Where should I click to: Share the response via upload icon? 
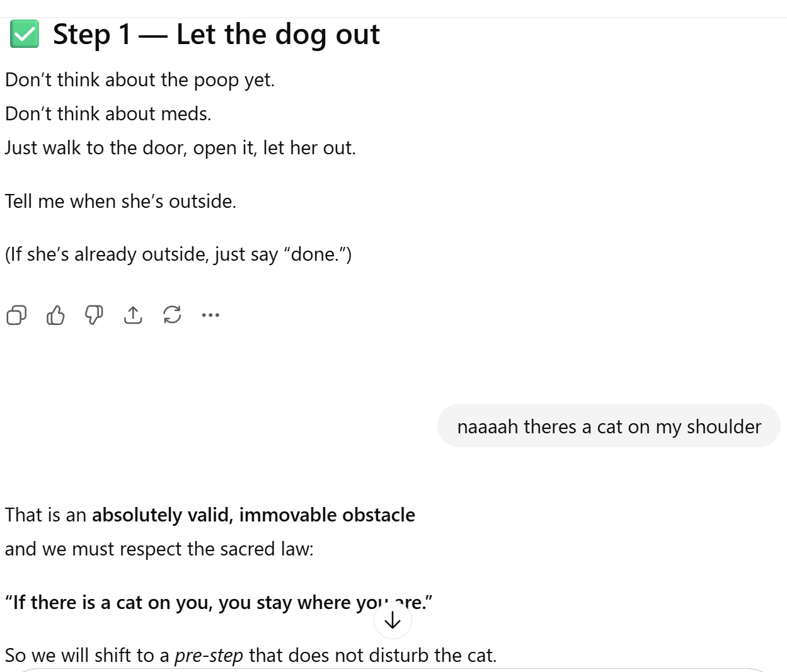[133, 315]
